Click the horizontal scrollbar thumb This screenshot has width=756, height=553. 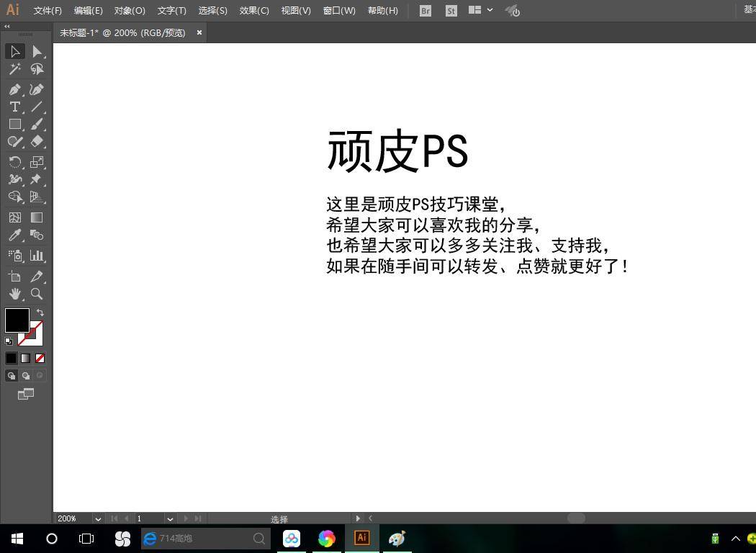576,518
